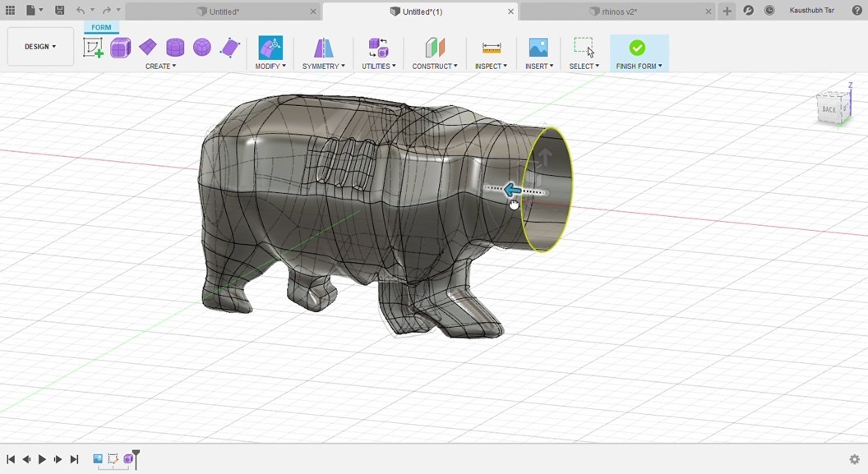Expand the CREATE menu
Viewport: 868px width, 474px height.
(160, 67)
